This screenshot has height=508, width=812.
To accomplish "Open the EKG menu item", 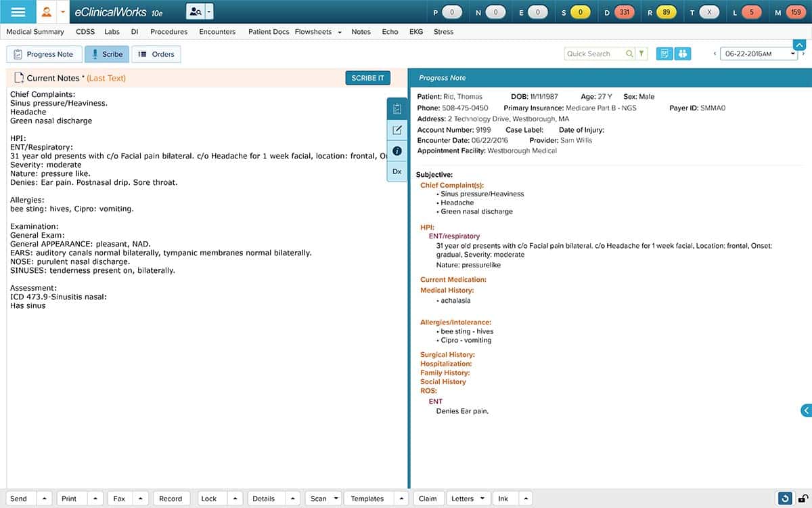I will coord(416,32).
